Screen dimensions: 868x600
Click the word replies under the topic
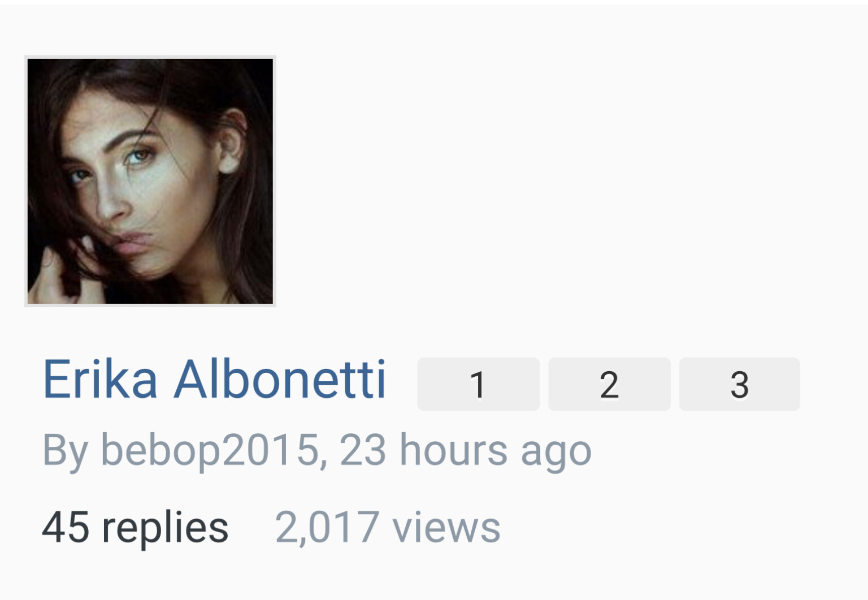[165, 529]
